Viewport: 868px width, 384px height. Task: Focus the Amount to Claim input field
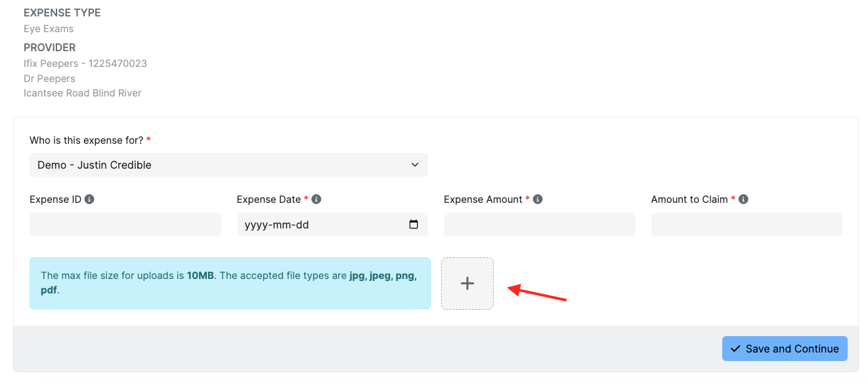(x=747, y=224)
